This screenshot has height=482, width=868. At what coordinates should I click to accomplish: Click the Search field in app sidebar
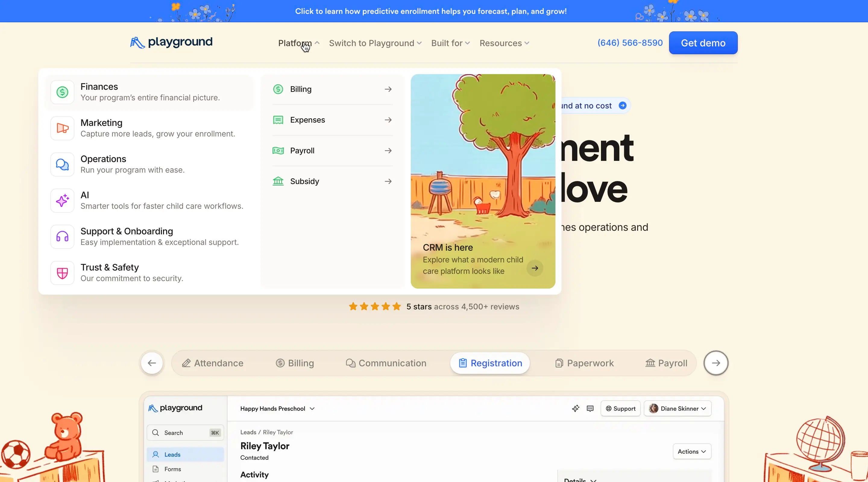(x=185, y=433)
